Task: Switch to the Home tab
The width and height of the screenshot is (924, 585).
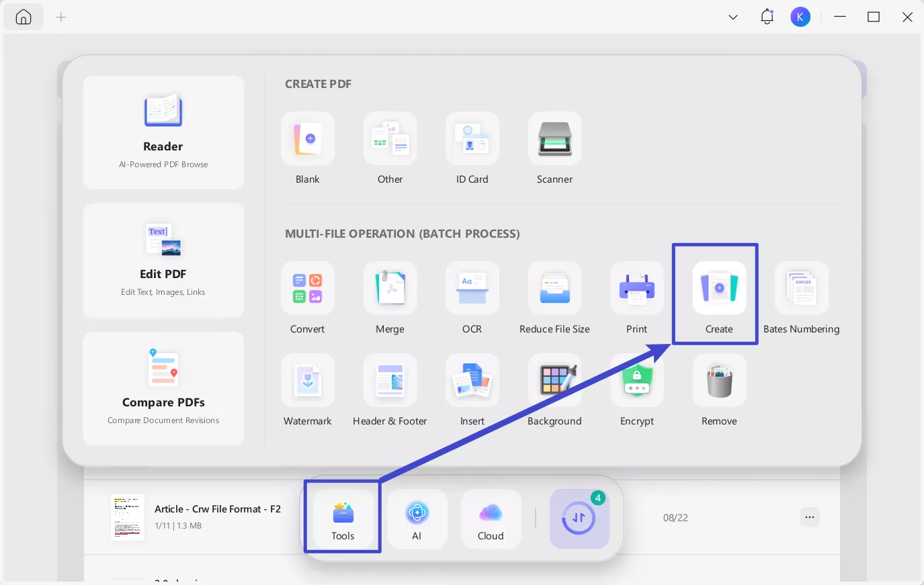Action: pyautogui.click(x=24, y=16)
